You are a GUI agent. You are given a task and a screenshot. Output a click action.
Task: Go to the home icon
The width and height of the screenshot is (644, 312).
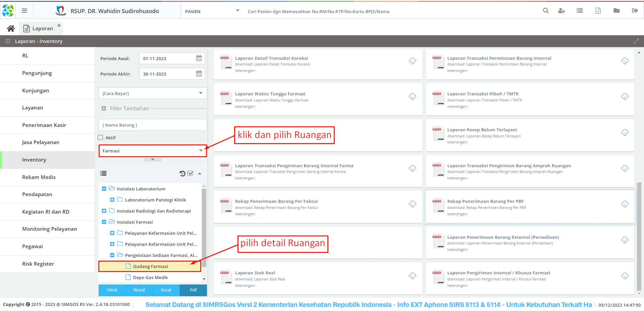pyautogui.click(x=11, y=29)
